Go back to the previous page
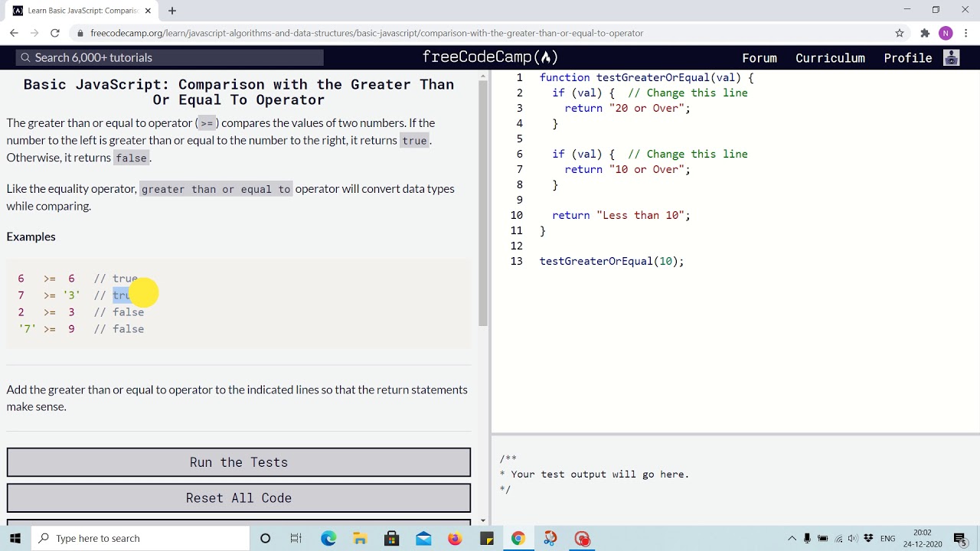 (14, 33)
